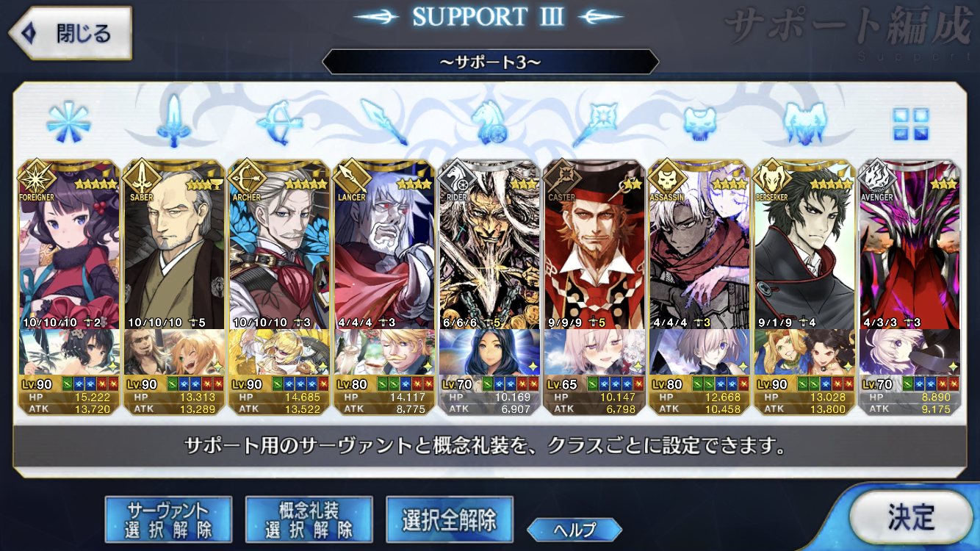
Task: Click 概念礼装選択解除 button
Action: [x=309, y=519]
